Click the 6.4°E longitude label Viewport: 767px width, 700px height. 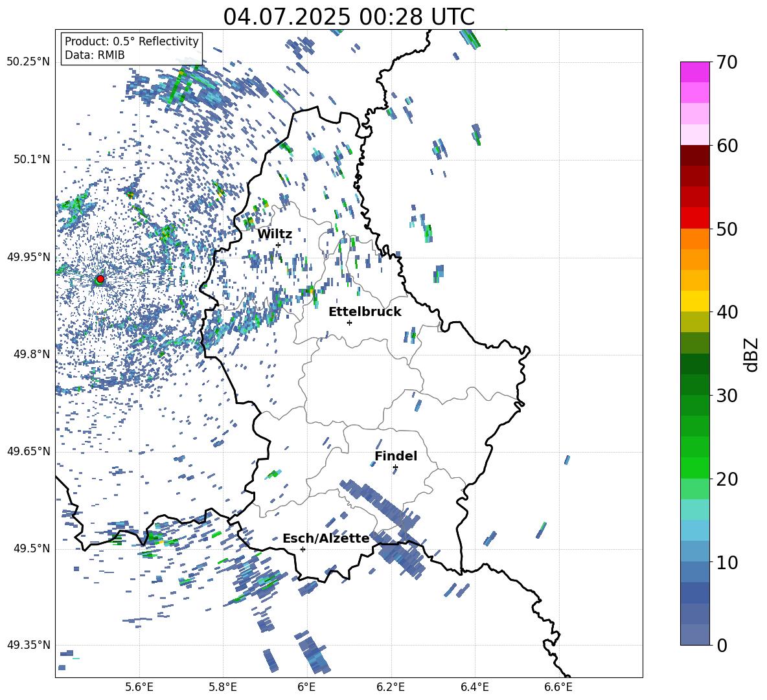[474, 688]
